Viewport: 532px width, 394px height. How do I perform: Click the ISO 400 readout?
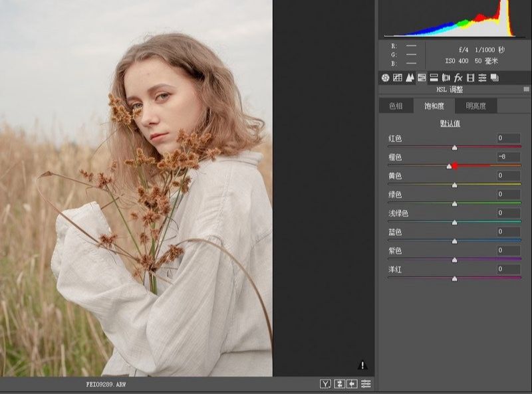coord(457,61)
